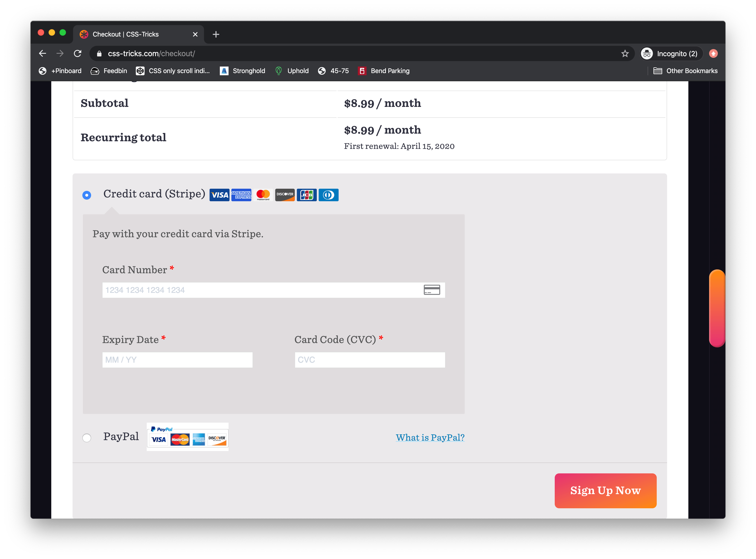This screenshot has height=559, width=756.
Task: Focus the Card Number input field
Action: click(x=260, y=290)
